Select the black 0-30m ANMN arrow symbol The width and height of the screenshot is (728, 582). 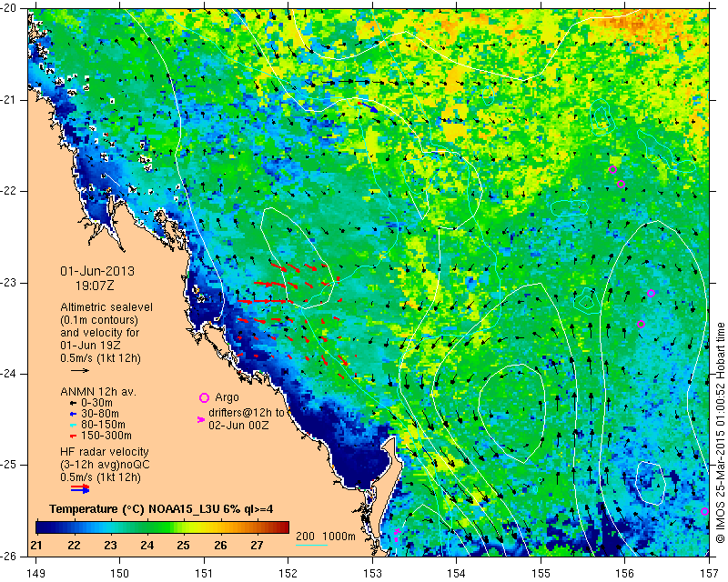[73, 403]
